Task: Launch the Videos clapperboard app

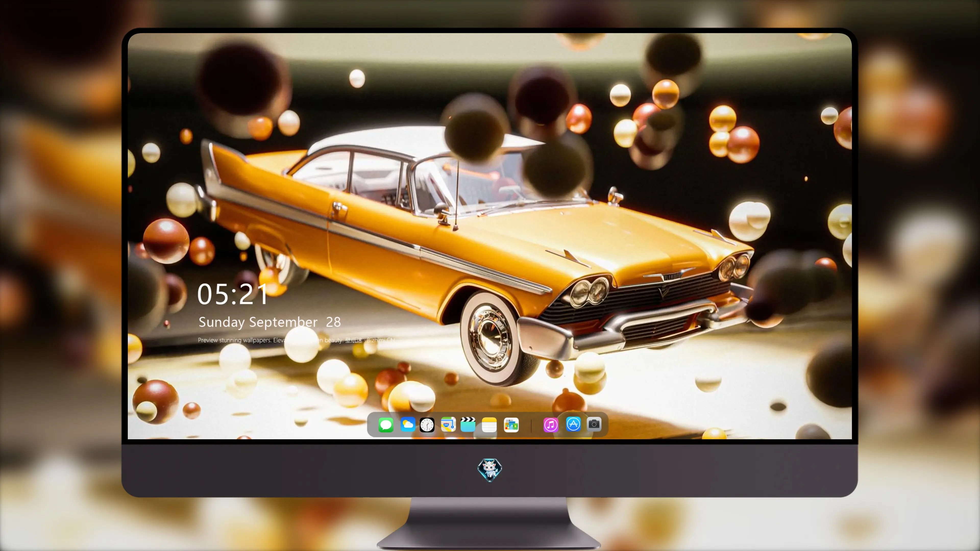Action: coord(468,424)
